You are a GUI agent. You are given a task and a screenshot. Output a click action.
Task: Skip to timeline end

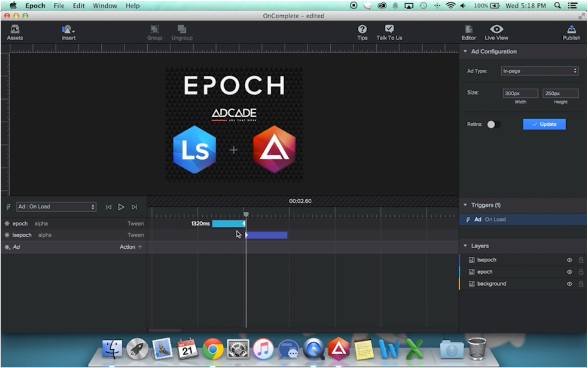tap(134, 207)
